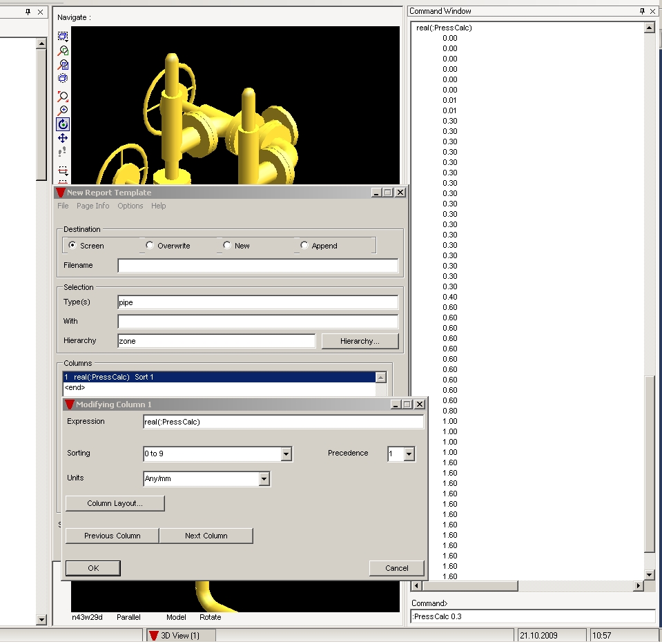
Task: Maximize the New Report Template window
Action: 388,193
